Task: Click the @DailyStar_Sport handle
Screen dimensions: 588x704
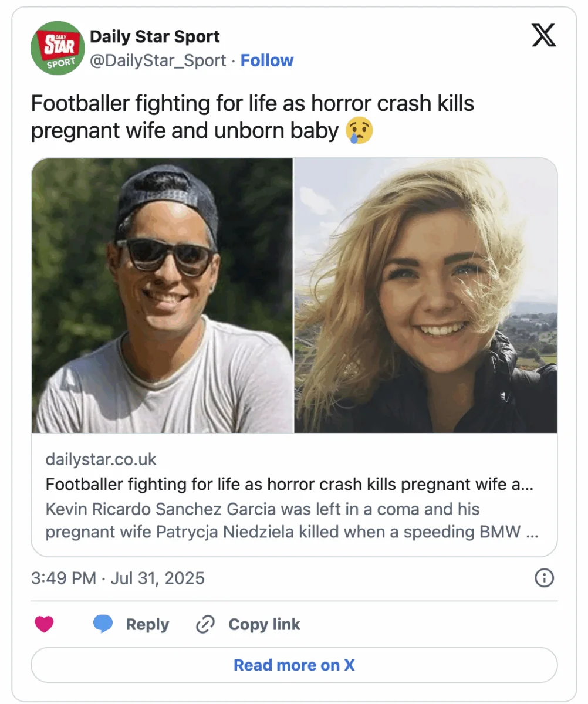Action: tap(157, 60)
